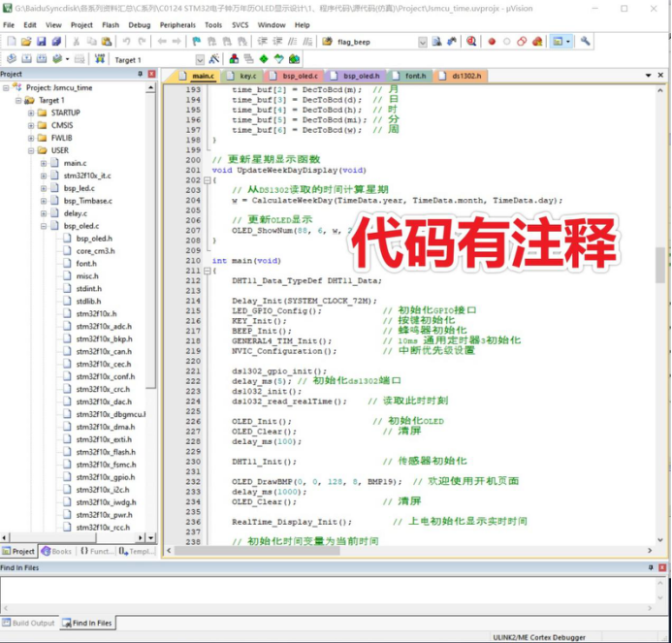Open flag_beep find combo box dropdown
The image size is (672, 643).
point(423,42)
